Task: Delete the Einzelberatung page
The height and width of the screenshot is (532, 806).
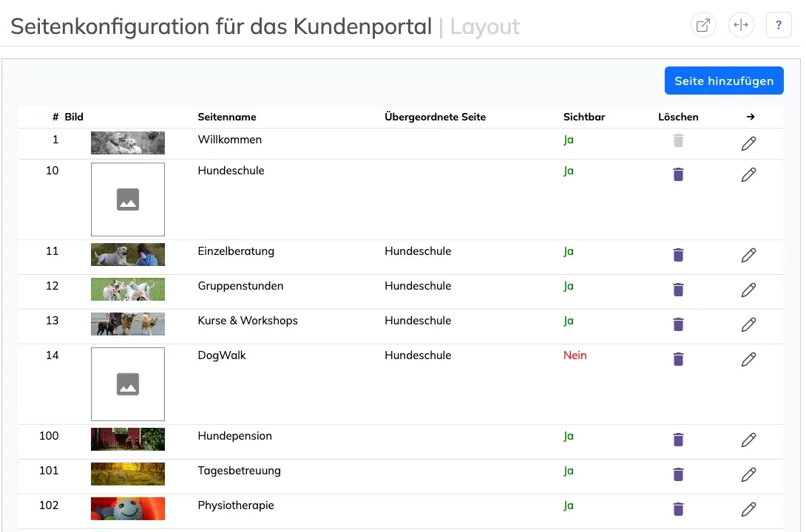Action: (x=678, y=255)
